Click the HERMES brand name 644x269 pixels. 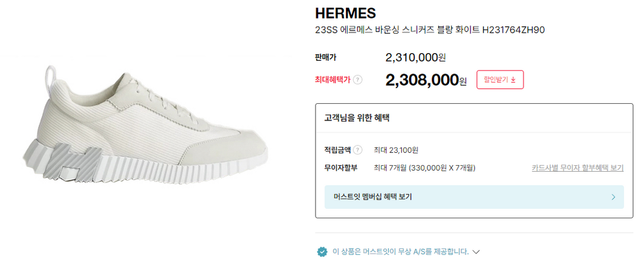pos(345,13)
